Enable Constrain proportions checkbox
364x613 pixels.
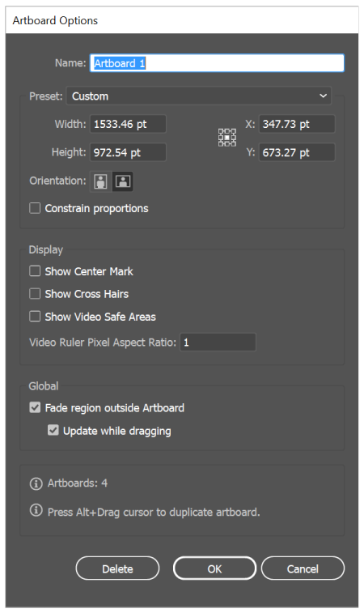pos(35,208)
